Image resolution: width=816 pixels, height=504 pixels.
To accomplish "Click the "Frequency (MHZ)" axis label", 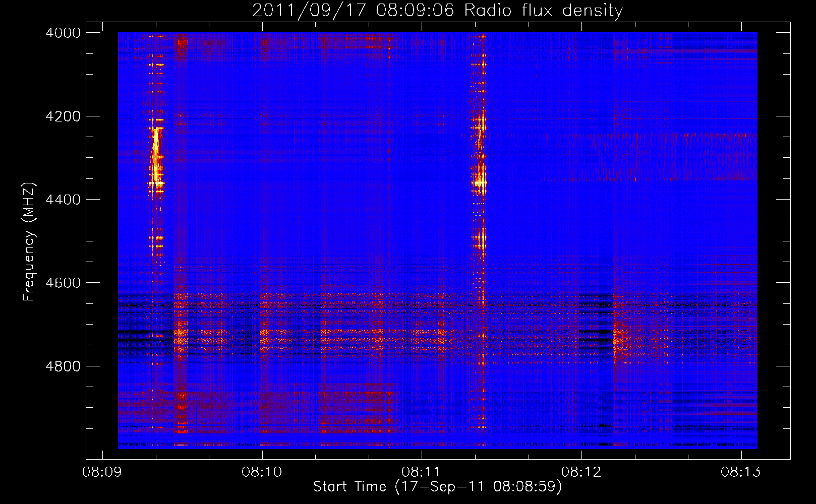I will (29, 242).
